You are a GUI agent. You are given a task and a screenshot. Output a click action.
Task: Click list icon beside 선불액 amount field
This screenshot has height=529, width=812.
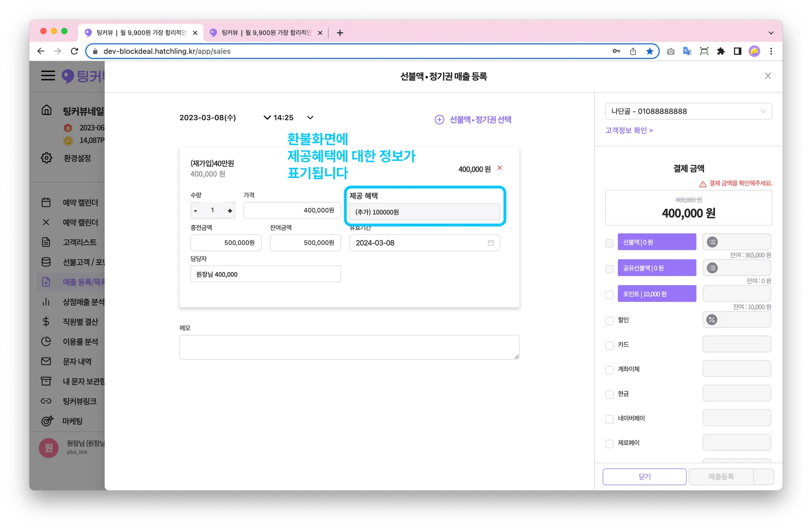pos(712,242)
